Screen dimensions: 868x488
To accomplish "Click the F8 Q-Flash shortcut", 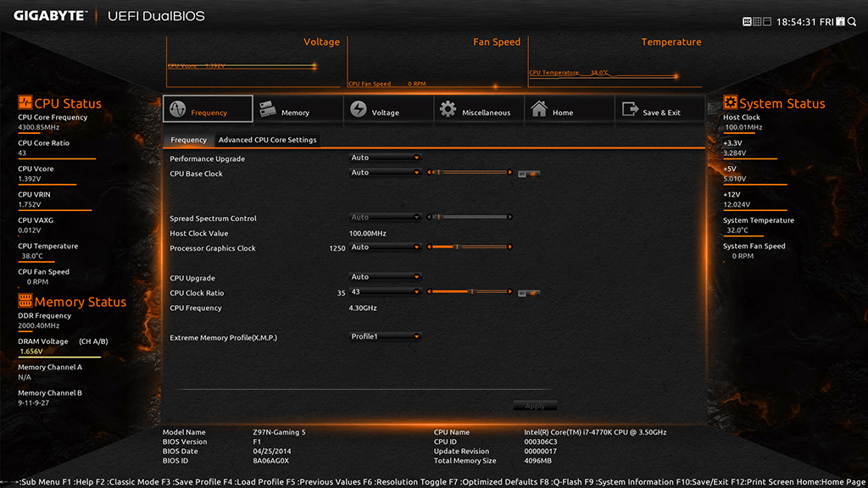I will tap(562, 482).
